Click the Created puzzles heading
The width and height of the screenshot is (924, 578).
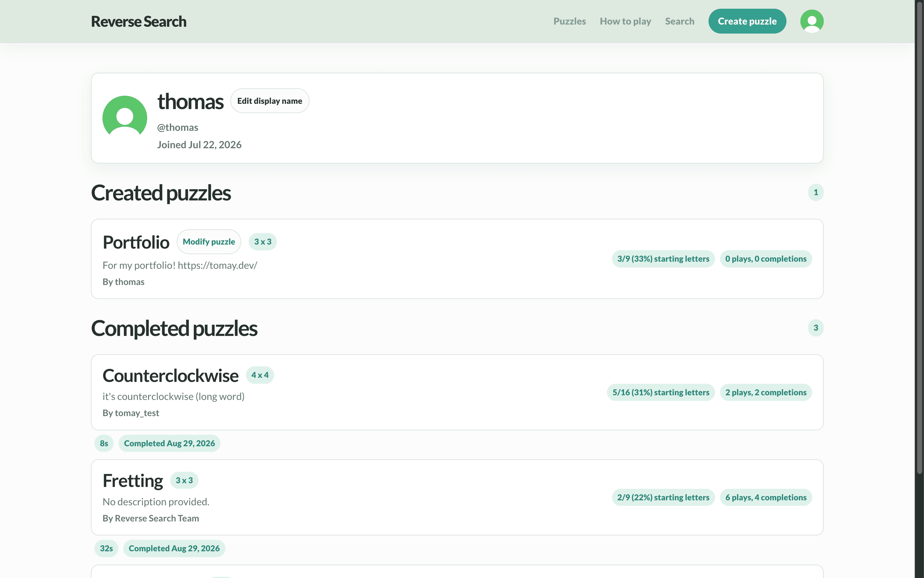tap(161, 193)
